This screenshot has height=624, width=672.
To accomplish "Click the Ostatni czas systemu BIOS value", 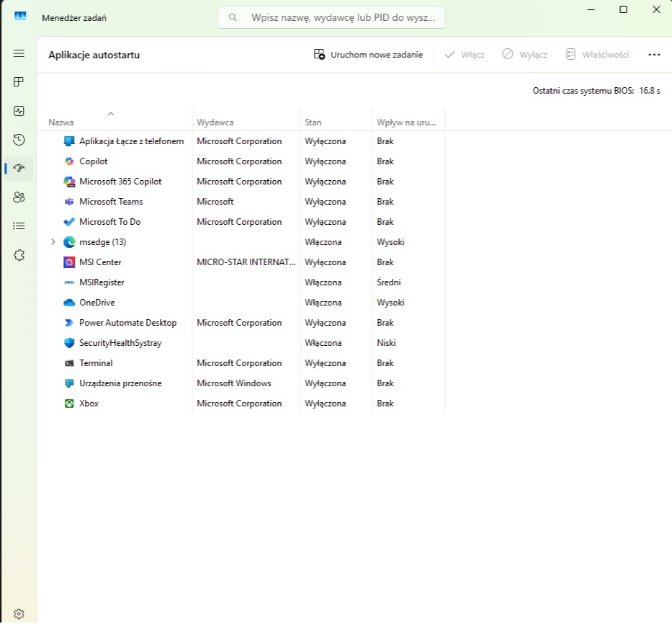I will click(x=650, y=91).
